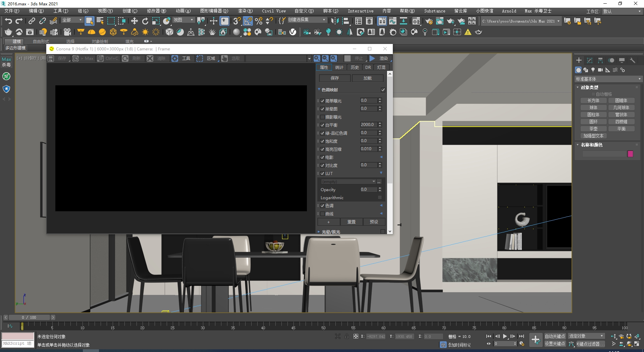Choose the Select and Move tool
Viewport: 644px width, 352px height.
tap(134, 21)
